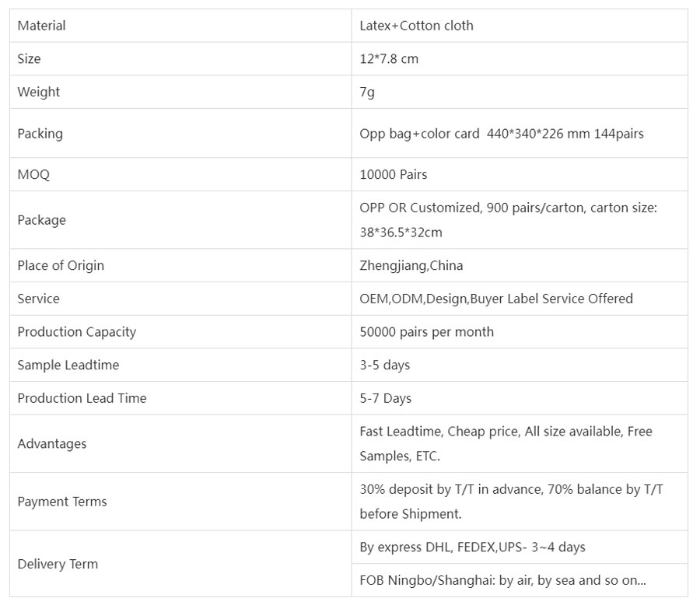700x612 pixels.
Task: Click the 3-5 days sample leadtime value
Action: coord(384,365)
